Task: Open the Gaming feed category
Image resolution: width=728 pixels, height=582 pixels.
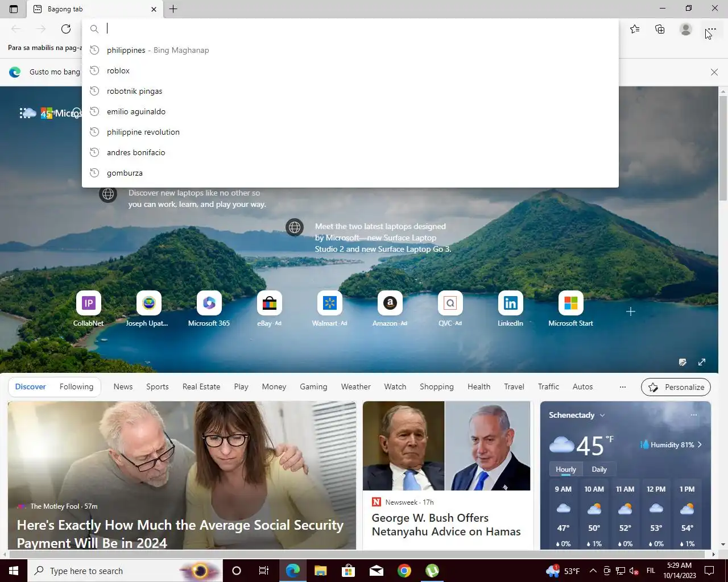Action: click(313, 386)
